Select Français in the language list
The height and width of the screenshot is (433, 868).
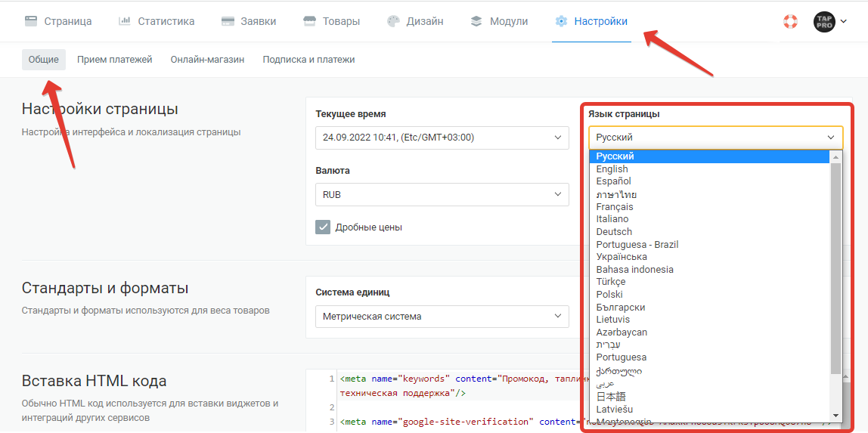[710, 207]
